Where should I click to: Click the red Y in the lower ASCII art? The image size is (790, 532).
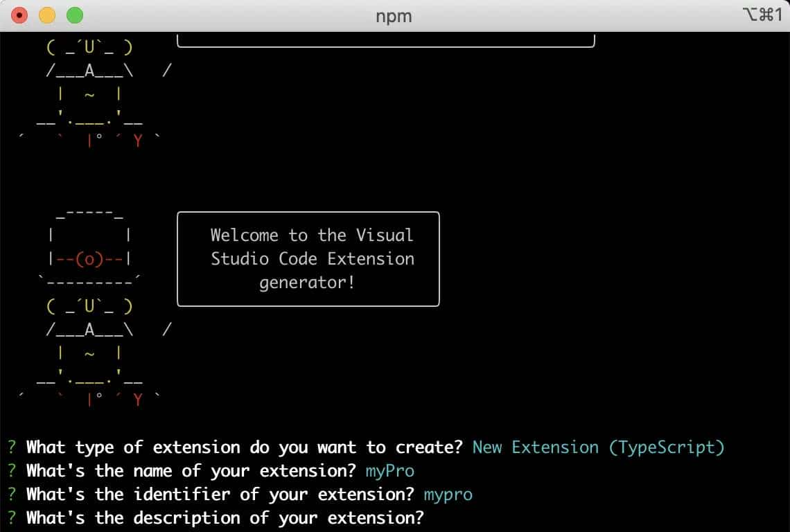point(138,400)
